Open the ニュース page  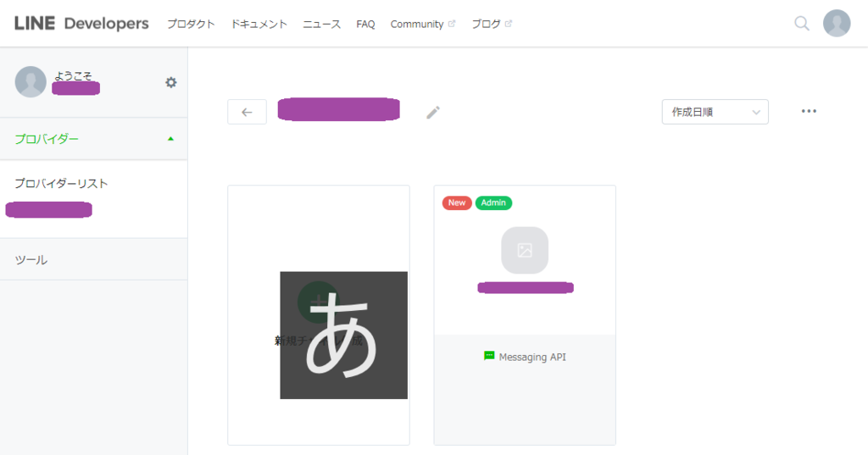[x=321, y=24]
